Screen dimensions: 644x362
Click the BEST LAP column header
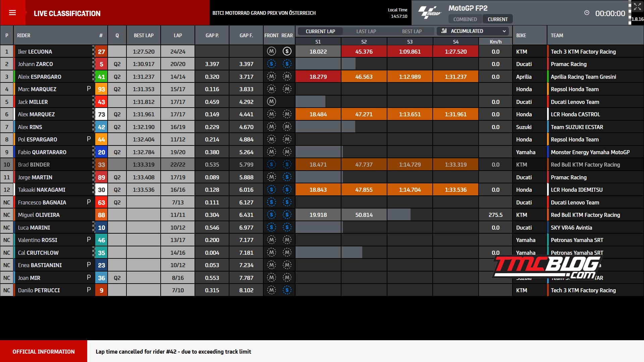point(144,35)
